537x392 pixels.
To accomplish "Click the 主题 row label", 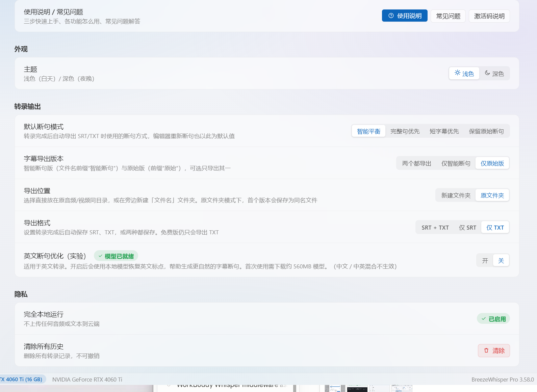I will pos(30,69).
